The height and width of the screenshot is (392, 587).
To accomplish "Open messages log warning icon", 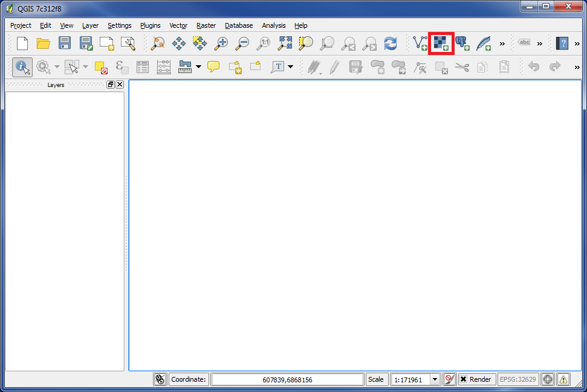I will coord(563,379).
